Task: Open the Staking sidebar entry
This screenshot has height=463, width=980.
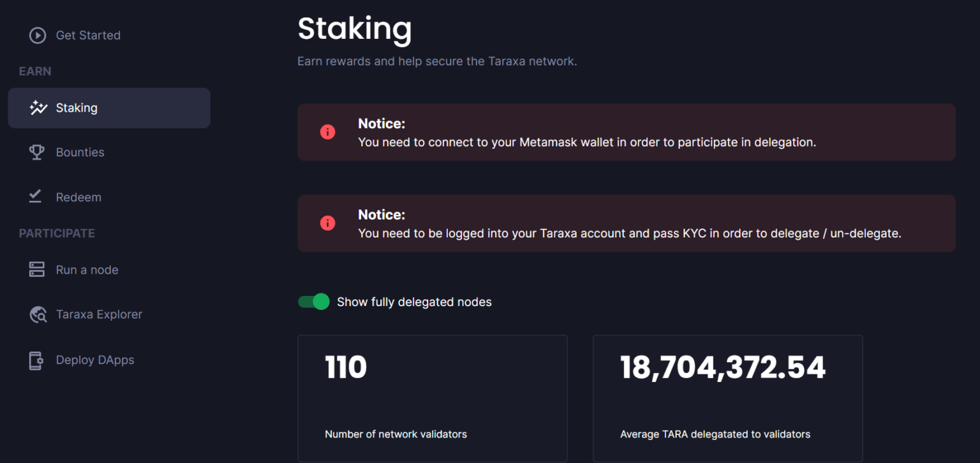Action: click(x=77, y=108)
